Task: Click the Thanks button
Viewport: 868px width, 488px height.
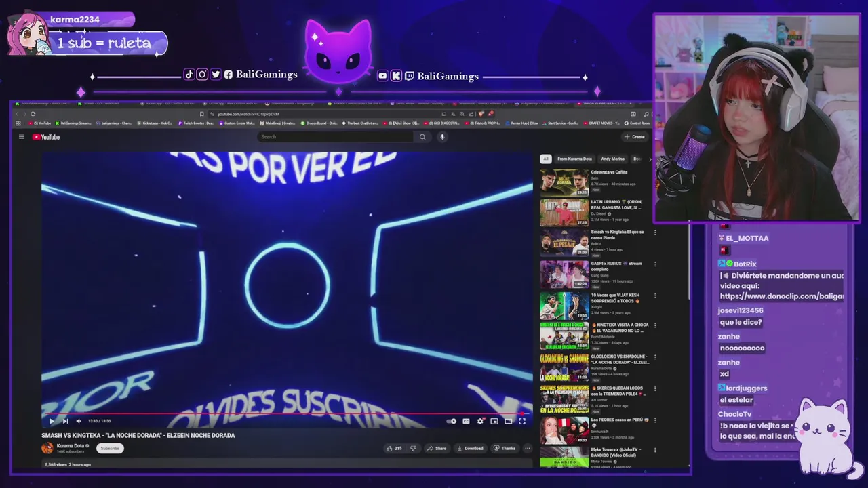Action: (505, 448)
